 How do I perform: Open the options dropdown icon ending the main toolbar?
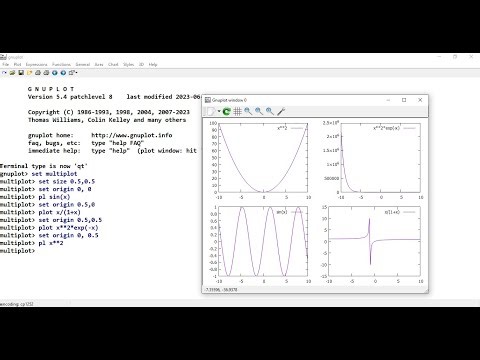pos(72,72)
